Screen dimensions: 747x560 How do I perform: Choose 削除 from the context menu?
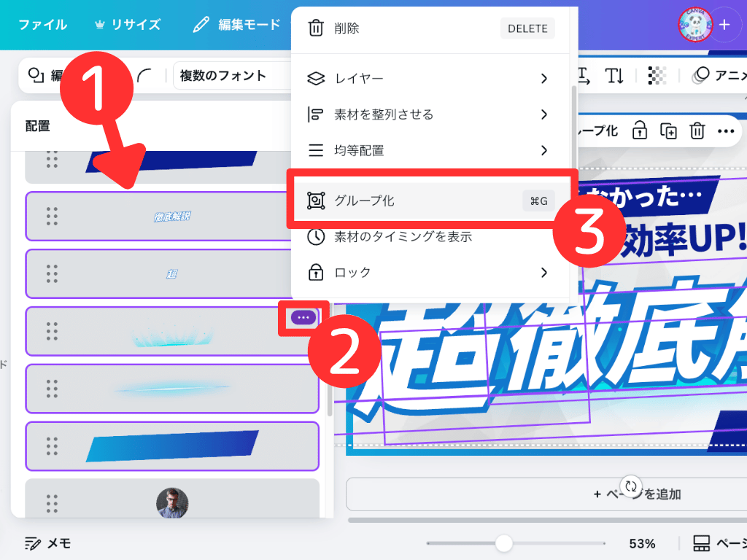coord(430,28)
